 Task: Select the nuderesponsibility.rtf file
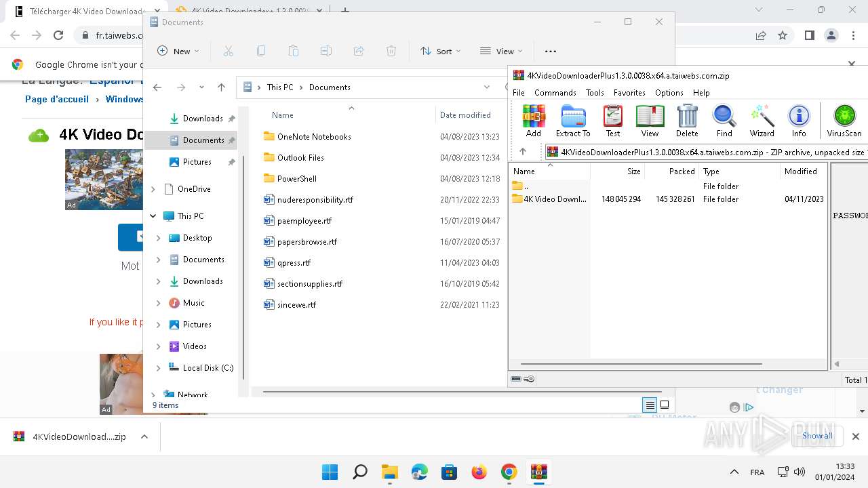click(315, 200)
